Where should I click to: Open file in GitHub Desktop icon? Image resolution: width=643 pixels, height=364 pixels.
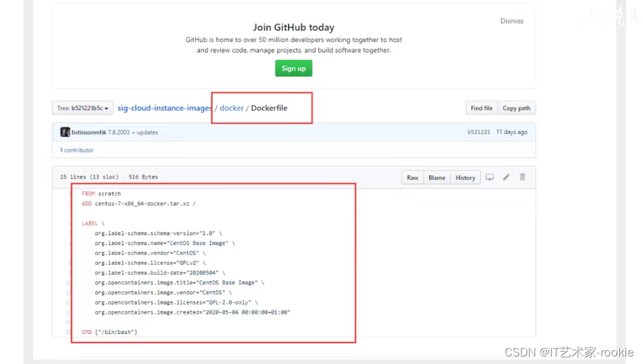[490, 177]
